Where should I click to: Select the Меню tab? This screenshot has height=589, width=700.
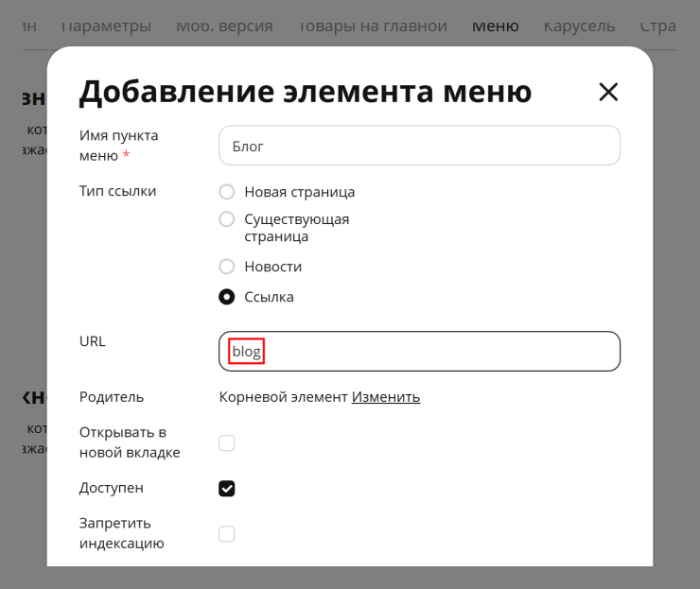pos(496,26)
